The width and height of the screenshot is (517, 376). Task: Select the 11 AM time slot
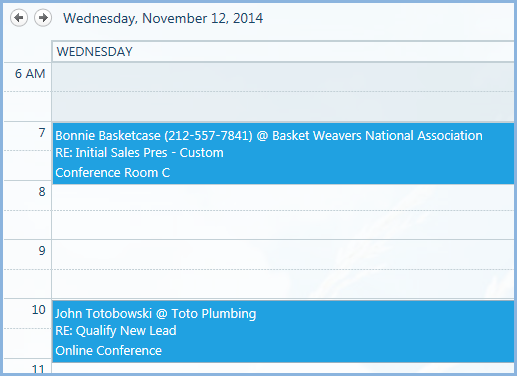283,368
